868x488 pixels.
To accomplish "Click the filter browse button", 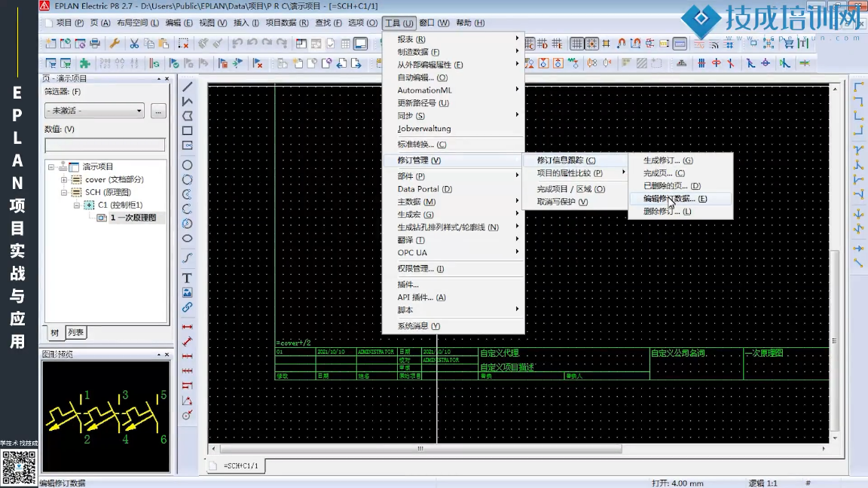I will coord(158,111).
